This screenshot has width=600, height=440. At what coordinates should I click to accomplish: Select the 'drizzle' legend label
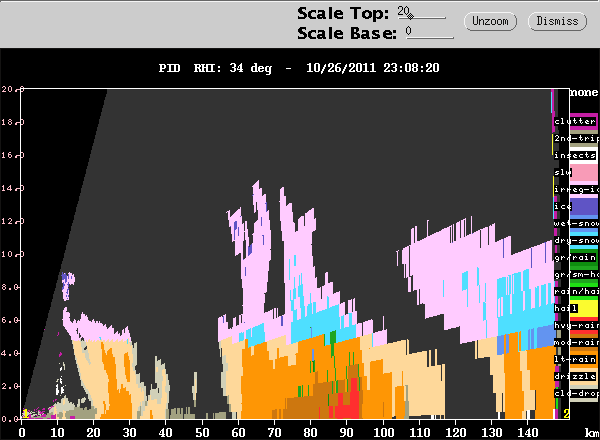[575, 376]
